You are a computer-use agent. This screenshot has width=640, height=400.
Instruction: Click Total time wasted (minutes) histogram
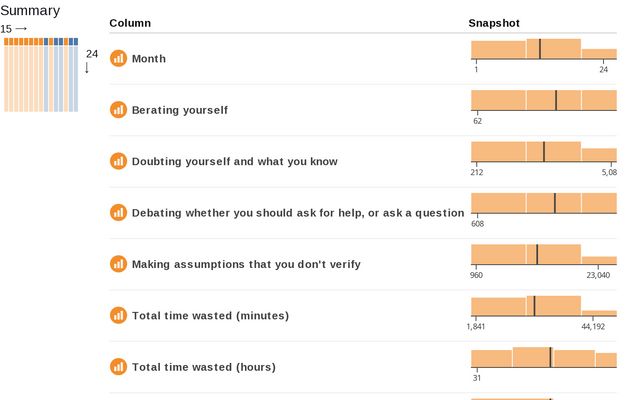pyautogui.click(x=543, y=306)
